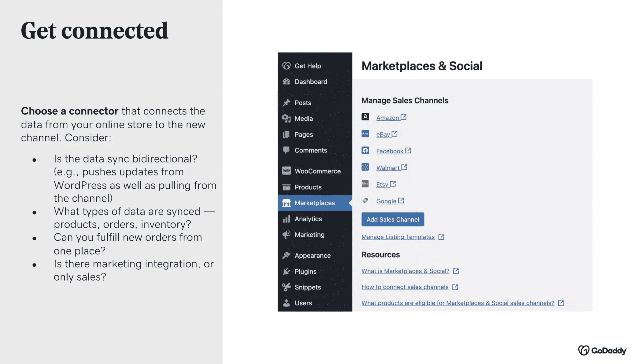Viewport: 633px width, 364px height.
Task: Select the Marketplaces menu item
Action: [x=315, y=203]
